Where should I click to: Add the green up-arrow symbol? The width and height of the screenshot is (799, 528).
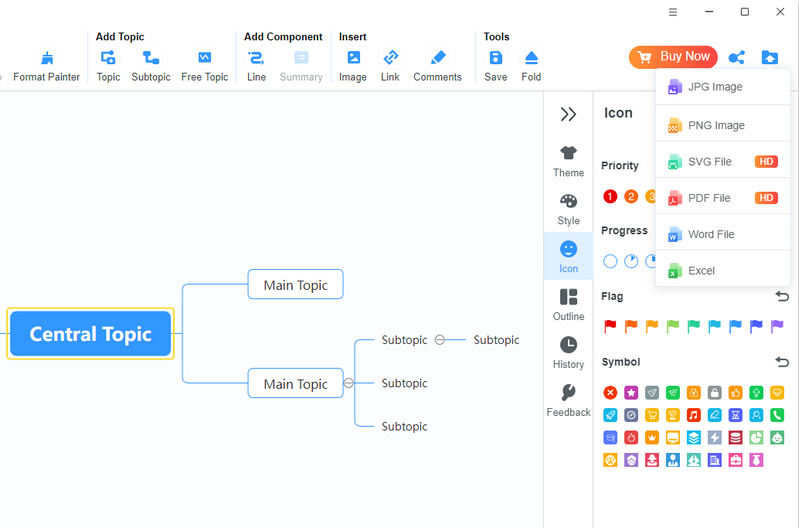(x=756, y=392)
